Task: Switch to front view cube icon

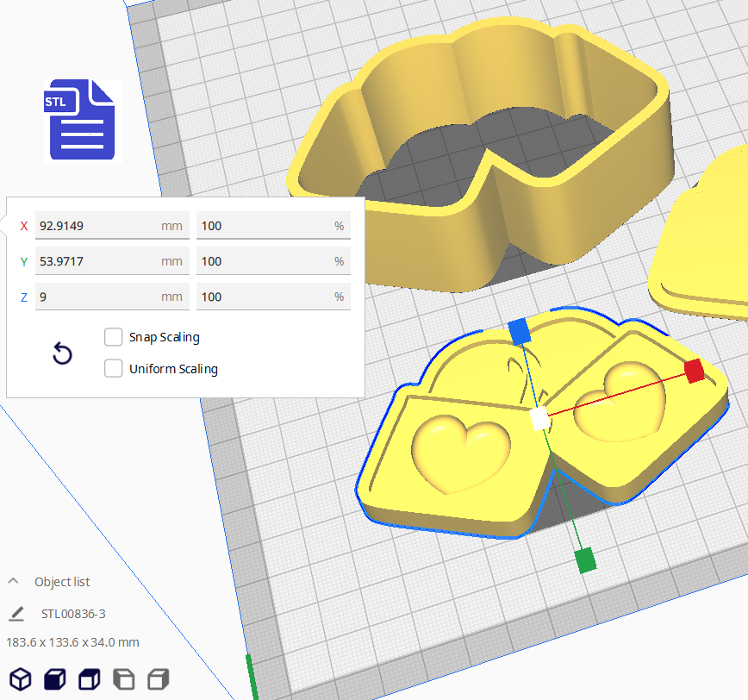Action: coord(55,678)
